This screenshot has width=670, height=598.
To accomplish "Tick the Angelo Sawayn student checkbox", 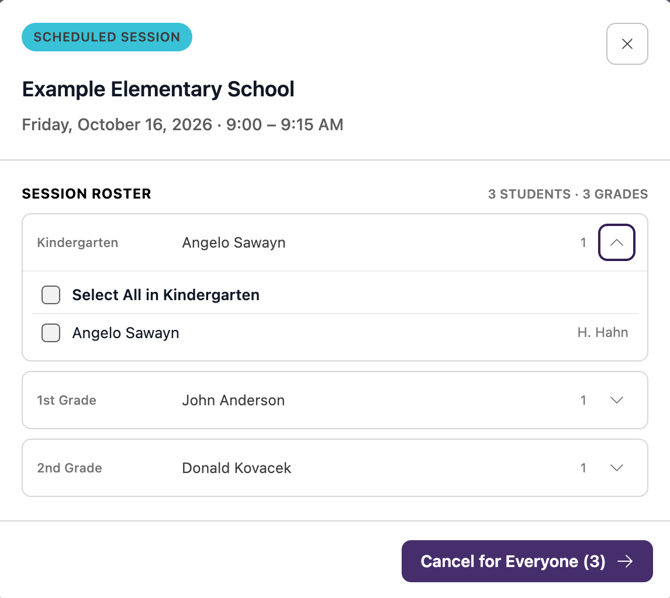I will pos(51,333).
